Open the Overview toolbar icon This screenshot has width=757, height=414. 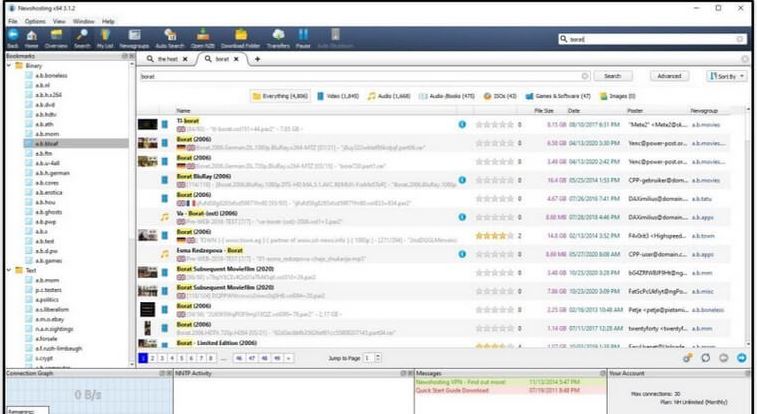point(56,38)
